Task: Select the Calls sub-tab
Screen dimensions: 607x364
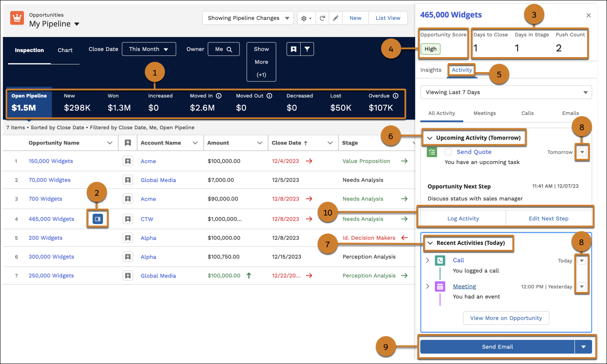Action: click(528, 113)
